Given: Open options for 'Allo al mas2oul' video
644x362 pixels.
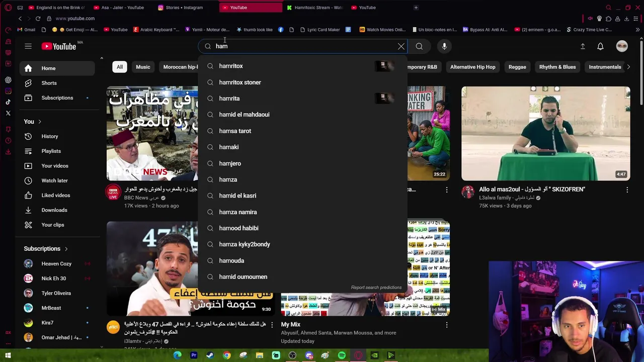Looking at the screenshot, I should coord(627,190).
